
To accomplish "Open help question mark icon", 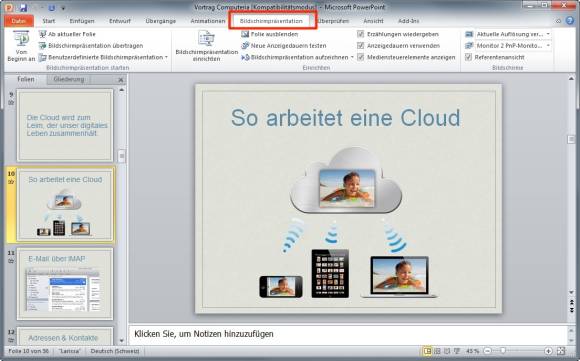I will (x=570, y=21).
